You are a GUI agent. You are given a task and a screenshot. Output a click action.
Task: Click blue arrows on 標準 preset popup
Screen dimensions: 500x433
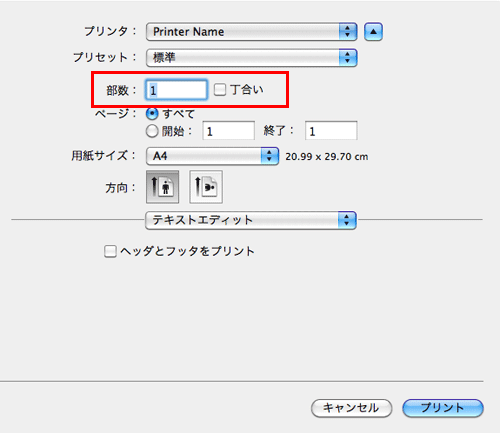pos(348,58)
